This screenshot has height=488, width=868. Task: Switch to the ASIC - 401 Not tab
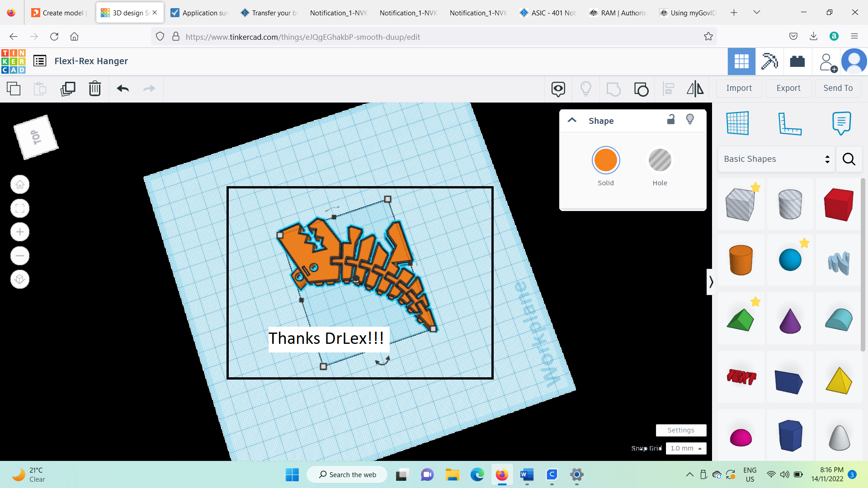coord(548,13)
